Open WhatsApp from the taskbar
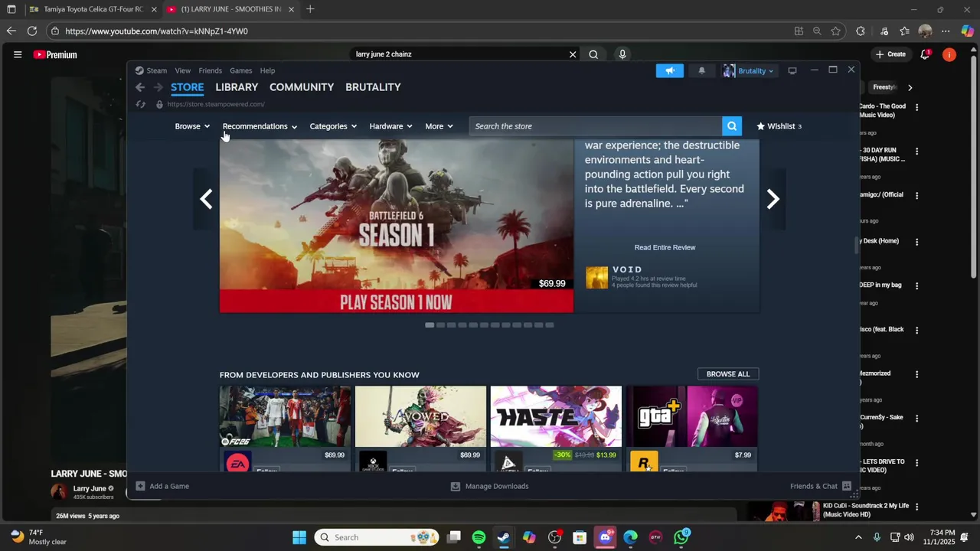Screen dimensions: 980x551 (681, 537)
